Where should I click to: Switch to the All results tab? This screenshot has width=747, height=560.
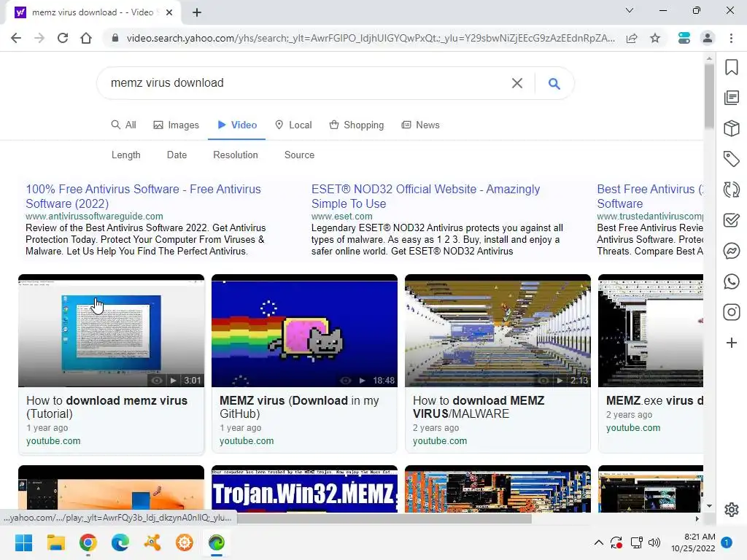(123, 125)
